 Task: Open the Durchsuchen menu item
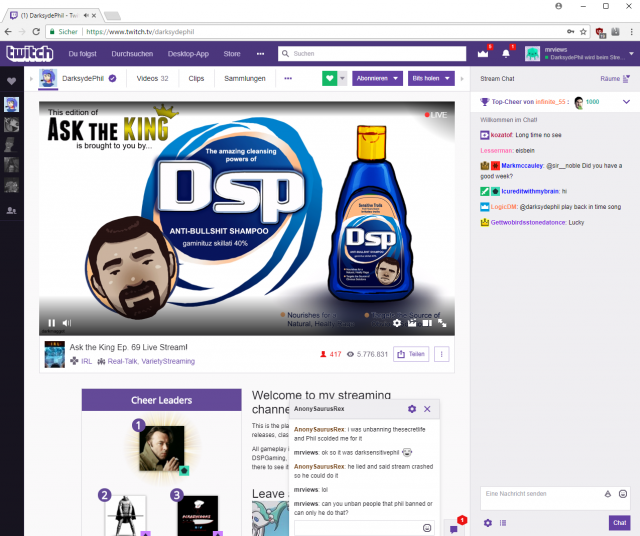coord(132,53)
